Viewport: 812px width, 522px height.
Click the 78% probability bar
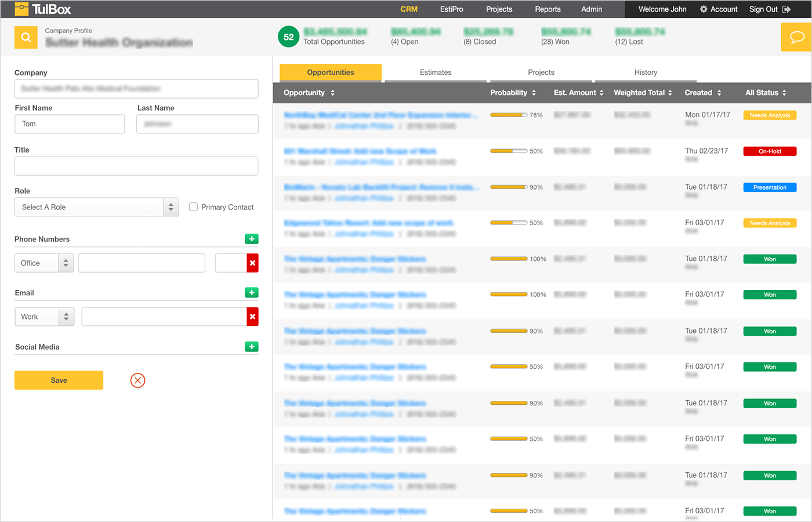[509, 115]
